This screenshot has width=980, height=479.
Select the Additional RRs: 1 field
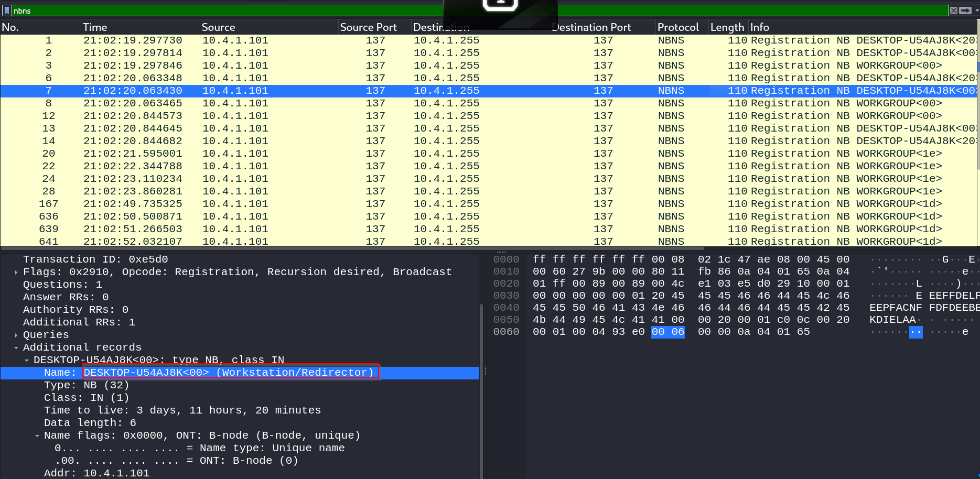pyautogui.click(x=79, y=322)
